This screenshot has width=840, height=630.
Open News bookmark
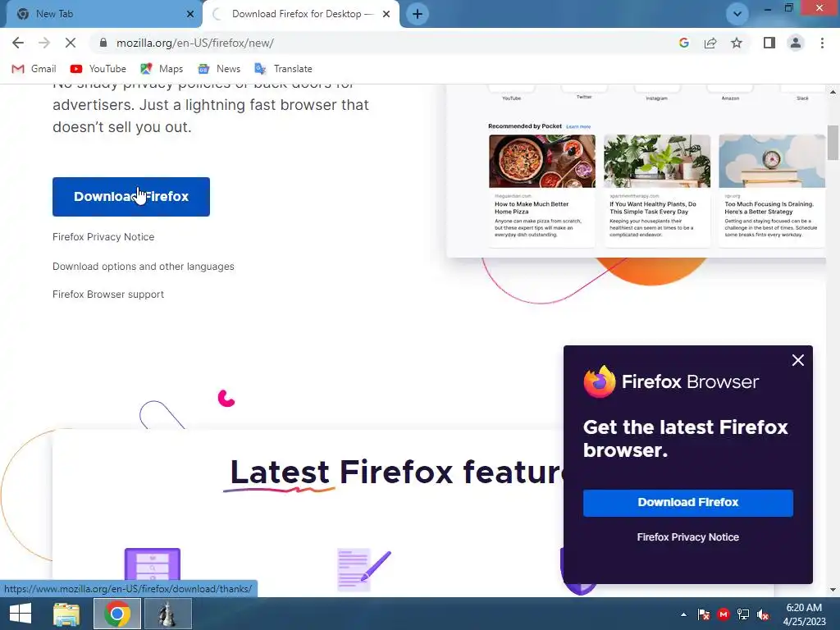tap(219, 69)
